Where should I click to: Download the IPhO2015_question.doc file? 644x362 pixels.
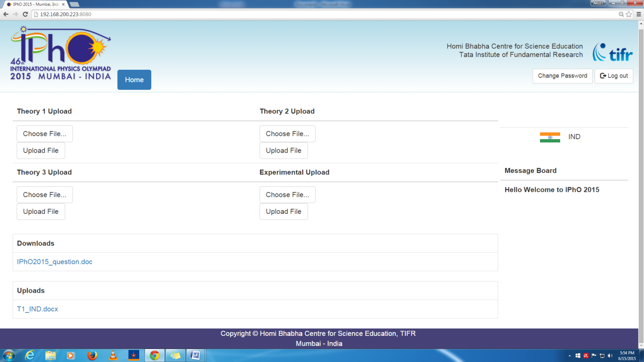[54, 262]
